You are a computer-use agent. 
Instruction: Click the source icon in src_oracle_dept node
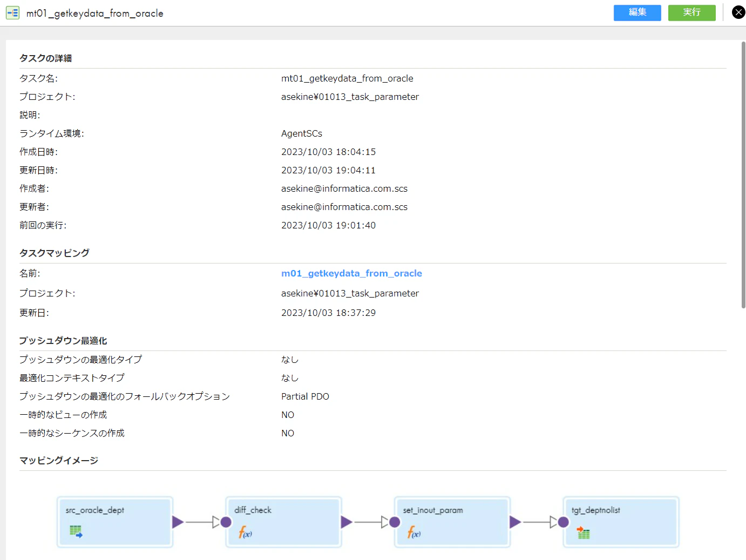pos(76,532)
